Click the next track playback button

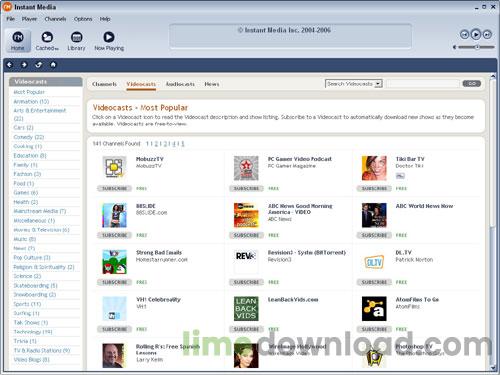[x=487, y=34]
